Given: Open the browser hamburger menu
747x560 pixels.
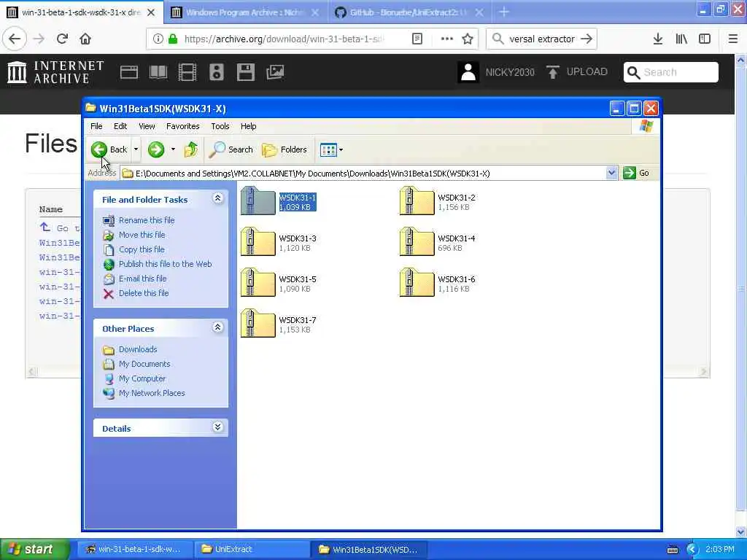Looking at the screenshot, I should click(733, 39).
